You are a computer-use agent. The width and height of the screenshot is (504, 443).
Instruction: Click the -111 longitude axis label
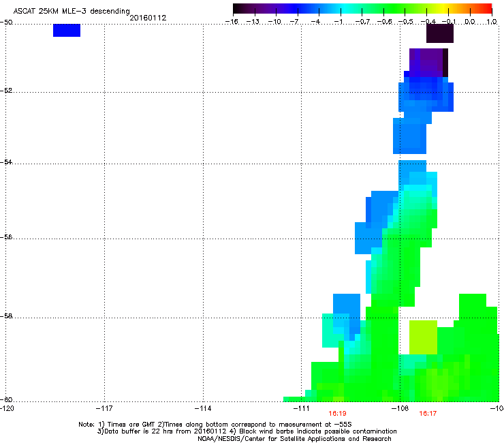coord(301,408)
